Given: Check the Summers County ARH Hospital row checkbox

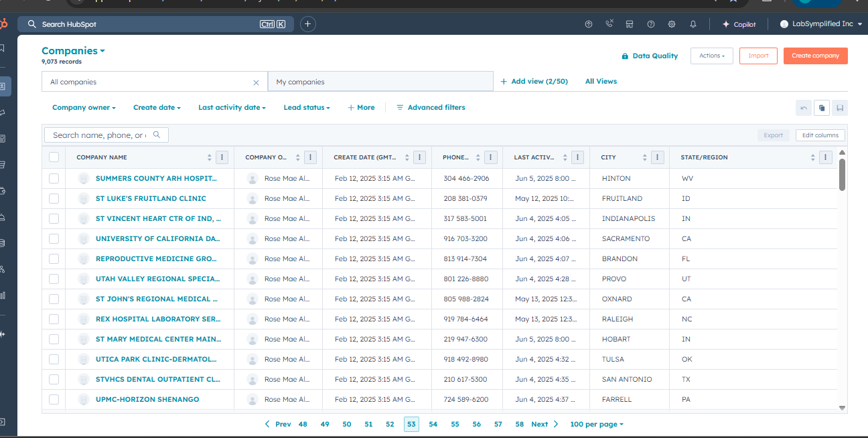Looking at the screenshot, I should tap(54, 178).
